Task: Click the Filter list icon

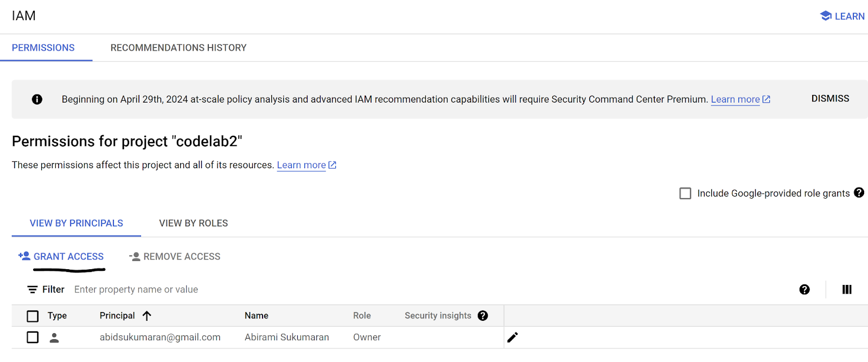Action: (33, 290)
